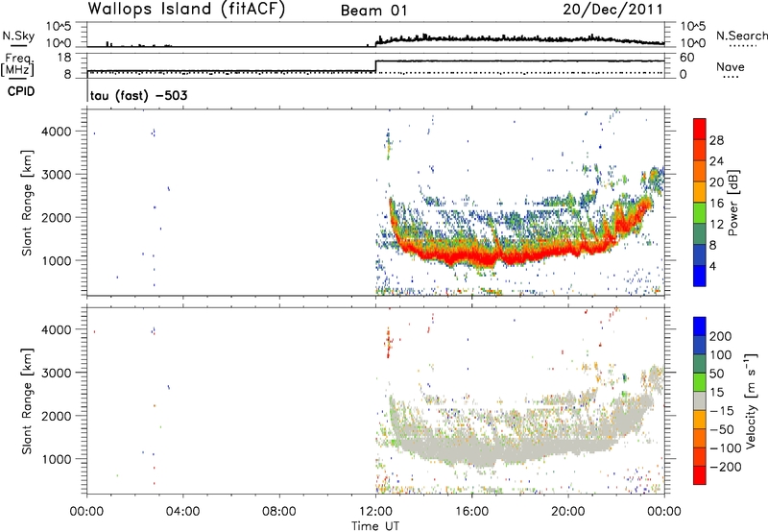Click the 'tau (fast) -503' annotation
Screen dimensions: 768x532
[138, 95]
